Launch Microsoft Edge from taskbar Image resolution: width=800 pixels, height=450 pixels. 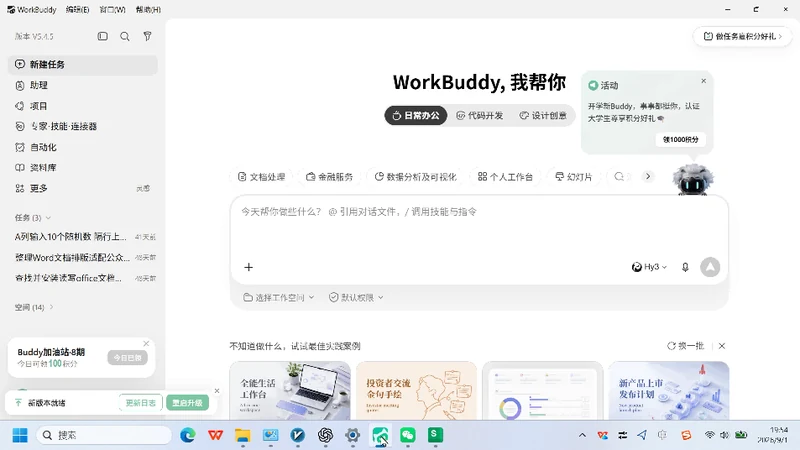tap(188, 435)
